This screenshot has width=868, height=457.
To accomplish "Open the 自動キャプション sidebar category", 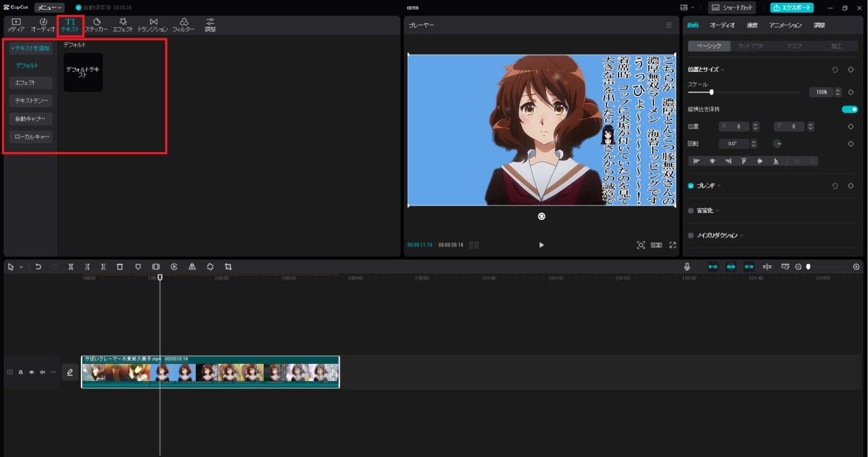I will [x=31, y=119].
